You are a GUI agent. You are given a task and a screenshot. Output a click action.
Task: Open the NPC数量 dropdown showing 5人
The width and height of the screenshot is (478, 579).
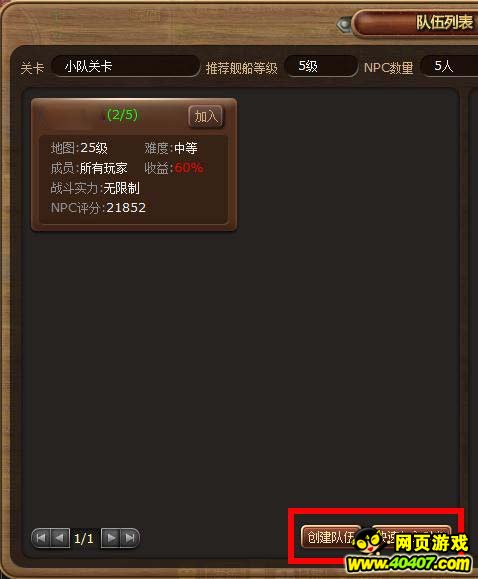point(450,66)
